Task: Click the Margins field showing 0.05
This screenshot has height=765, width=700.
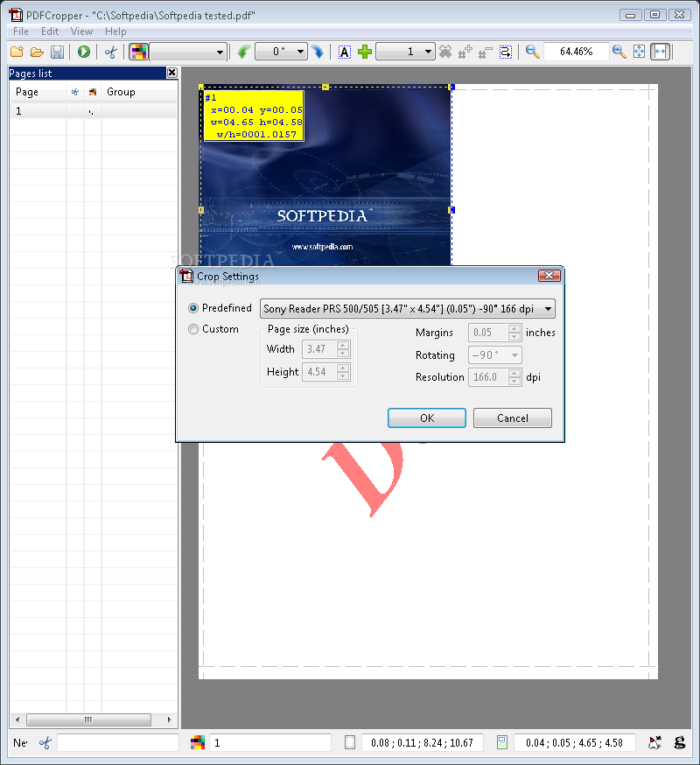Action: click(488, 333)
